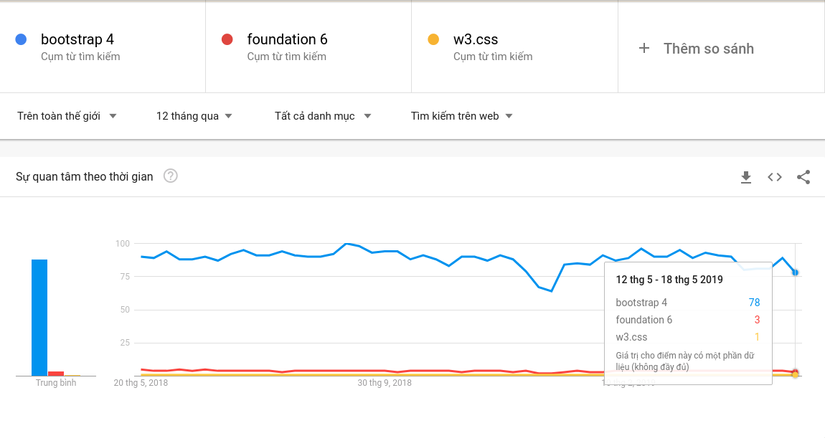Click the 75 y-axis label
825x438 pixels.
[125, 276]
